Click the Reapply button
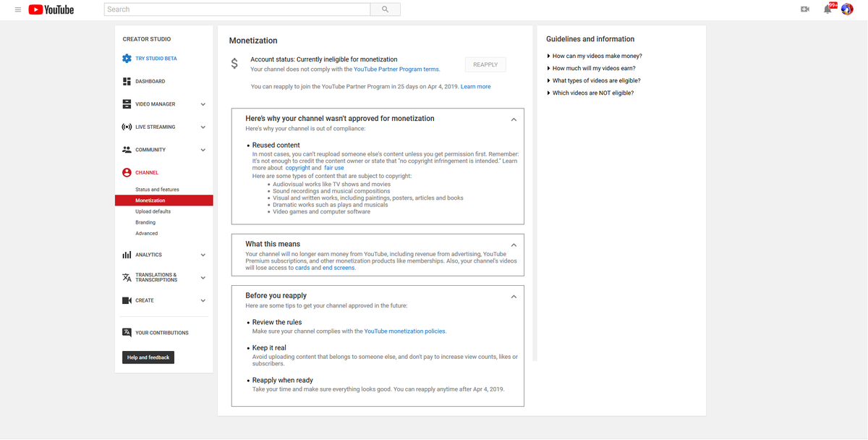Viewport: 868px width, 440px height. click(485, 64)
